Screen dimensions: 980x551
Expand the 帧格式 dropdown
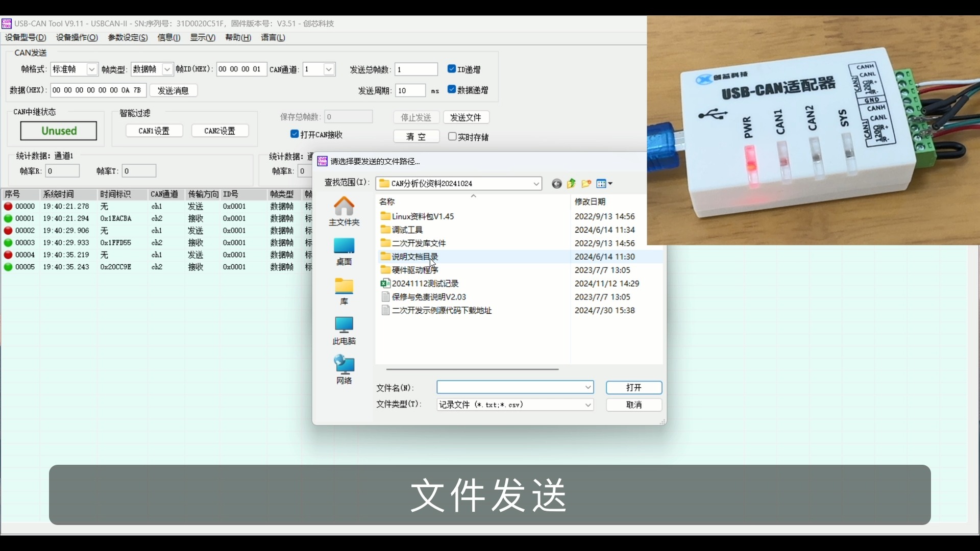point(92,69)
